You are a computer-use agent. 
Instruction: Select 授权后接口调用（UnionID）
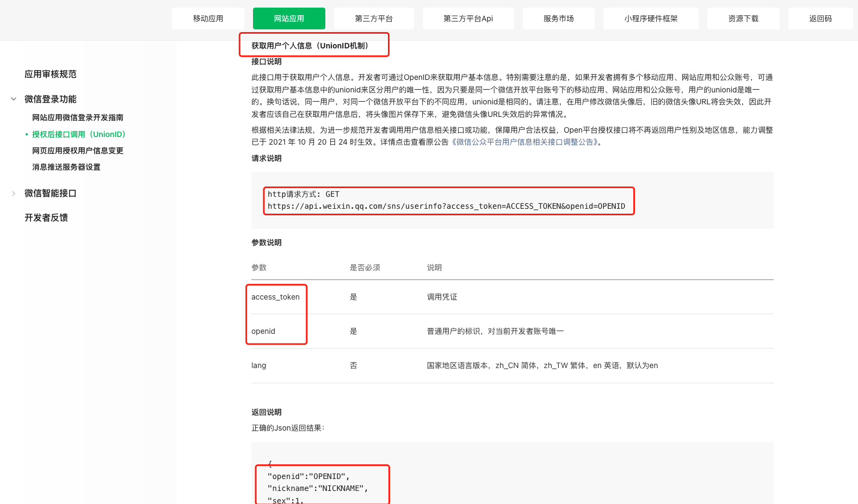pos(79,134)
